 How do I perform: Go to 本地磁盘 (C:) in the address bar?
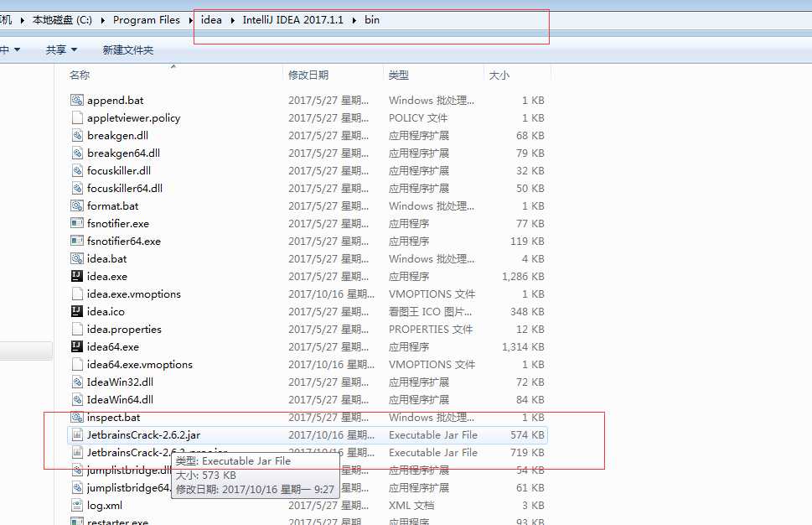click(x=62, y=20)
